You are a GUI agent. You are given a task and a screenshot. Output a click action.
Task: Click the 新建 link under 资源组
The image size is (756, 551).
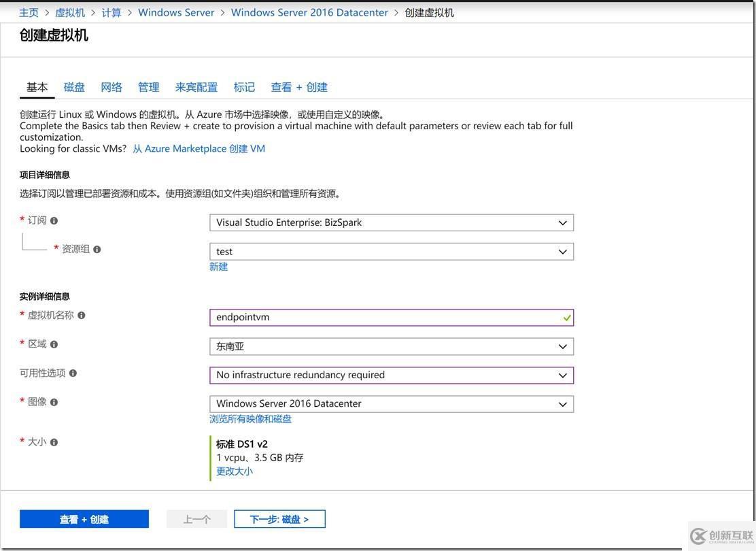point(218,266)
